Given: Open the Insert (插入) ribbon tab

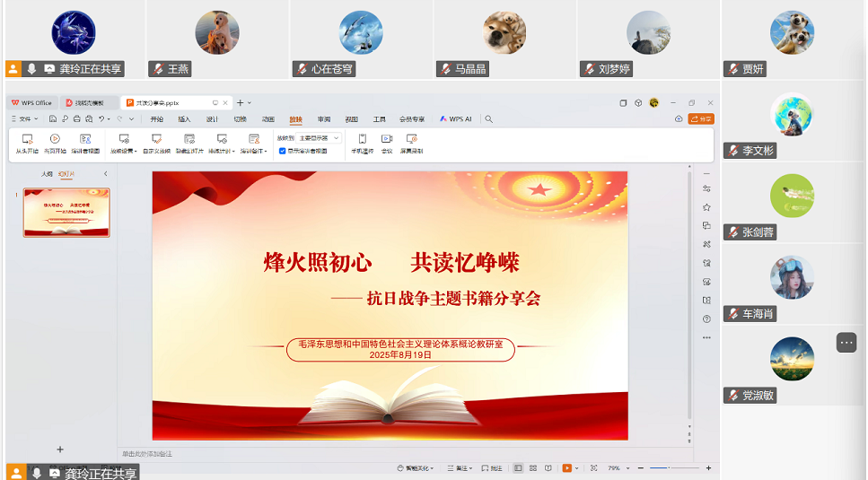Looking at the screenshot, I should [x=184, y=118].
